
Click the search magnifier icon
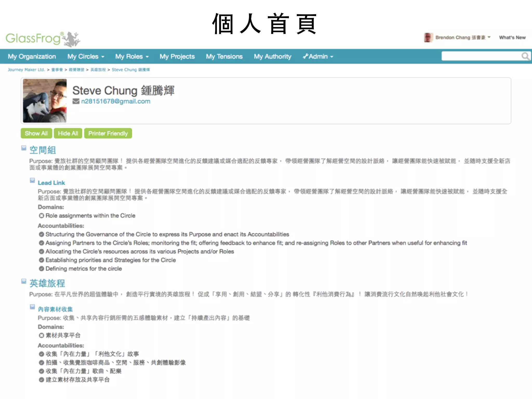[x=525, y=56]
